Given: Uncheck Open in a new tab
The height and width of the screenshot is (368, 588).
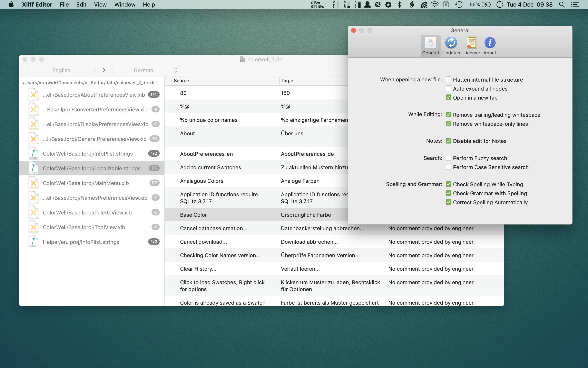Looking at the screenshot, I should [x=448, y=97].
